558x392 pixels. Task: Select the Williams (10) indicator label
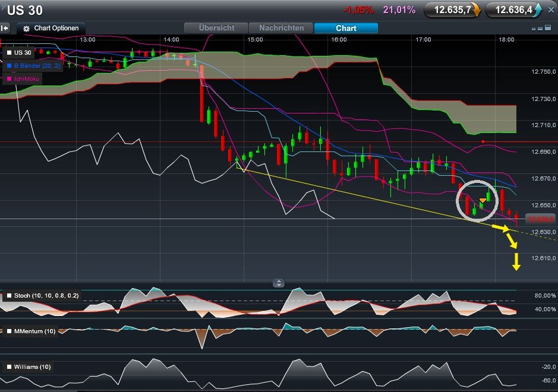(x=32, y=366)
